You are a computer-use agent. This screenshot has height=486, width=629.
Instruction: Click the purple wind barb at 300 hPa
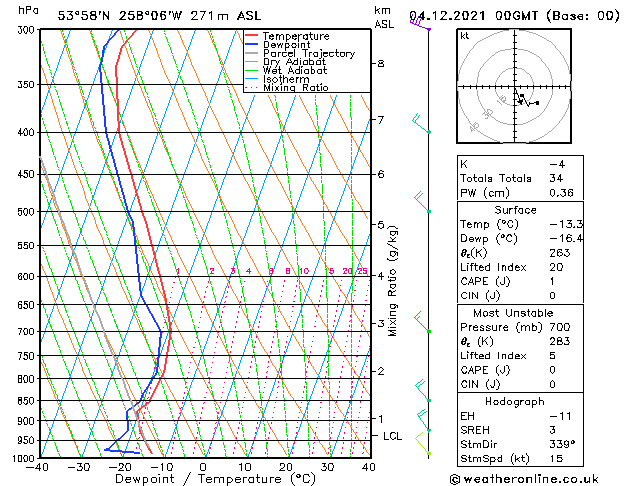[x=420, y=24]
